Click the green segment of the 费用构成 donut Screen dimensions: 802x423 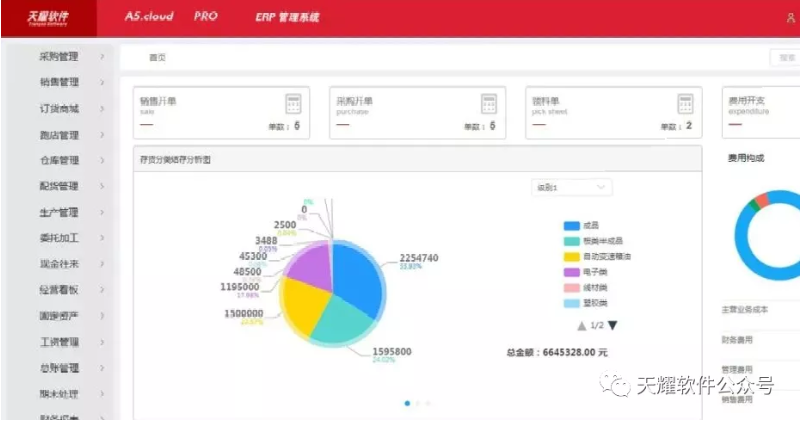click(752, 206)
